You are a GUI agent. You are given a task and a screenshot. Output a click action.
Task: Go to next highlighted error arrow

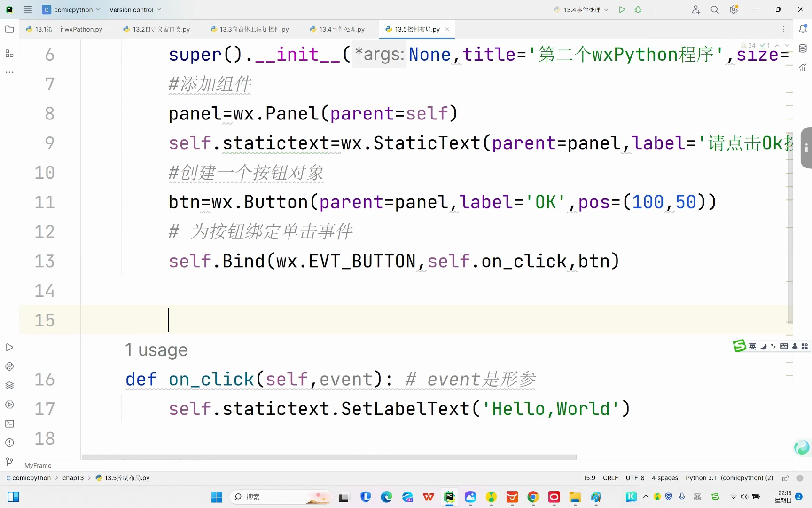(x=787, y=46)
